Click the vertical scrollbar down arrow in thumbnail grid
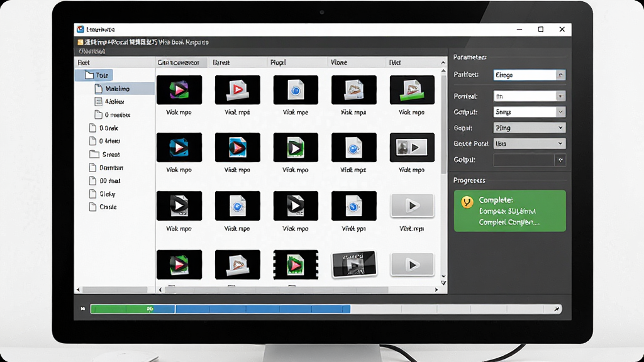 443,277
